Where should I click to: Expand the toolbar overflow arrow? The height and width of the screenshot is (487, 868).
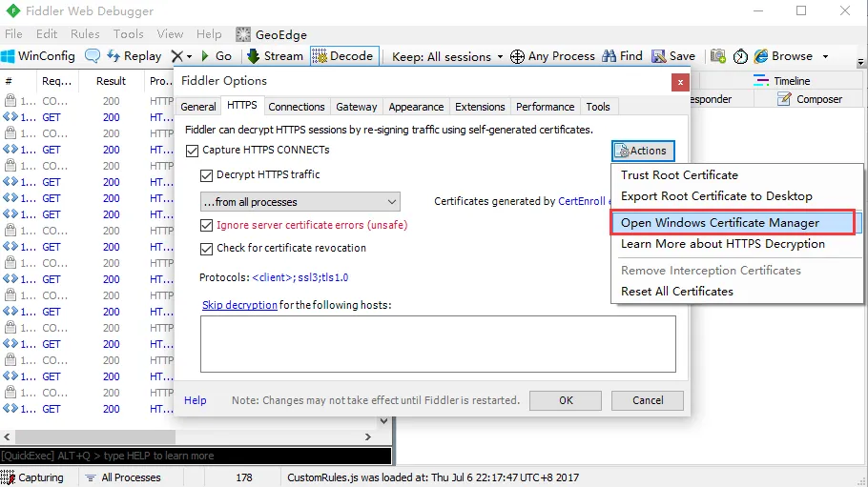click(x=860, y=63)
